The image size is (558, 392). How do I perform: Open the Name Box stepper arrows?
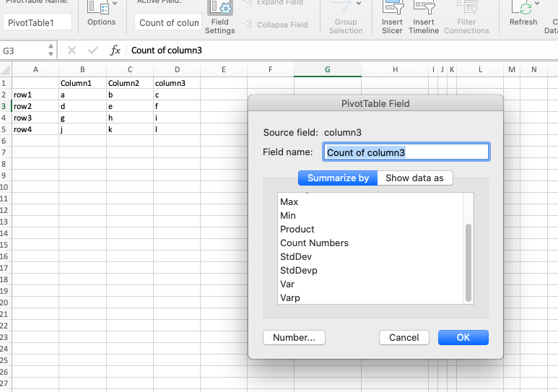click(51, 51)
